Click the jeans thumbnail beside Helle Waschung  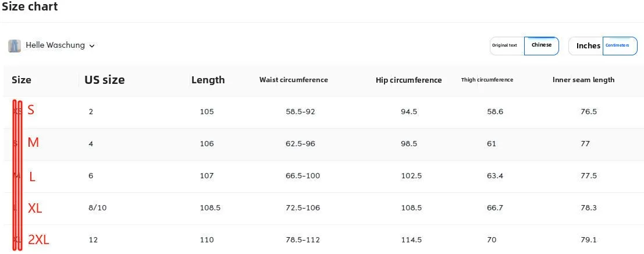pyautogui.click(x=15, y=45)
